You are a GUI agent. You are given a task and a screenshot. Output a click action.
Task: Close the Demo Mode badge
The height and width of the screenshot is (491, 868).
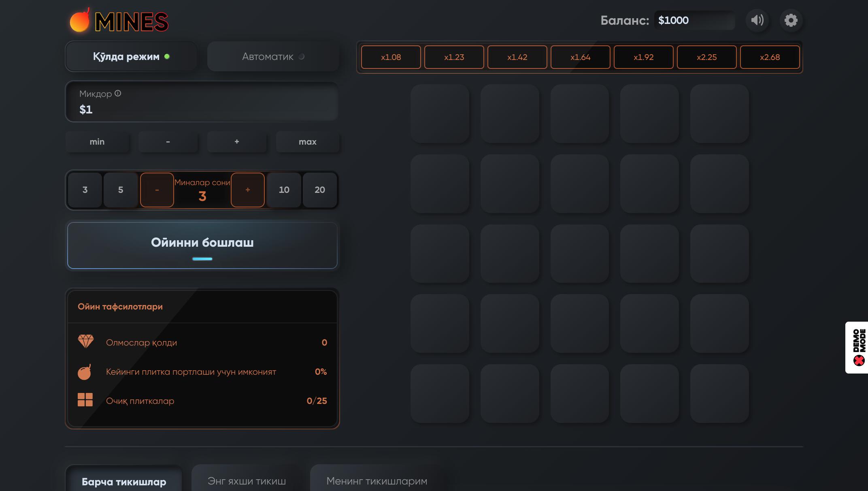click(859, 360)
